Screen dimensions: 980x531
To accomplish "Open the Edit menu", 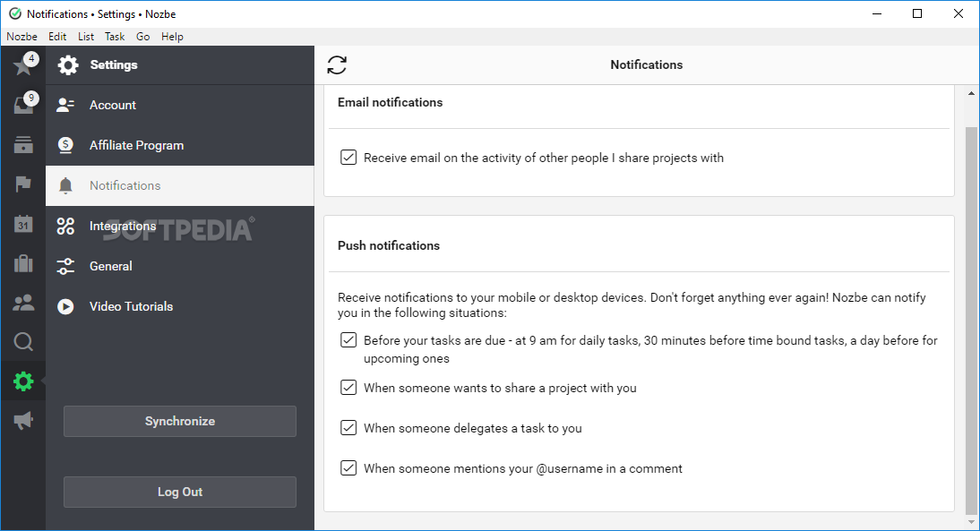I will pos(57,36).
